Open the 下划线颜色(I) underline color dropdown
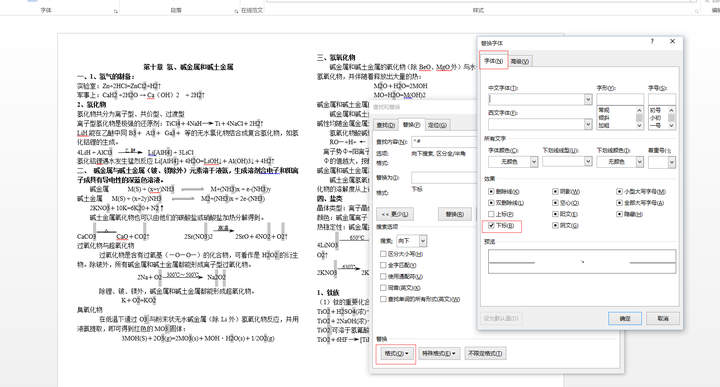Viewport: 720px width, 387px height. click(x=639, y=162)
